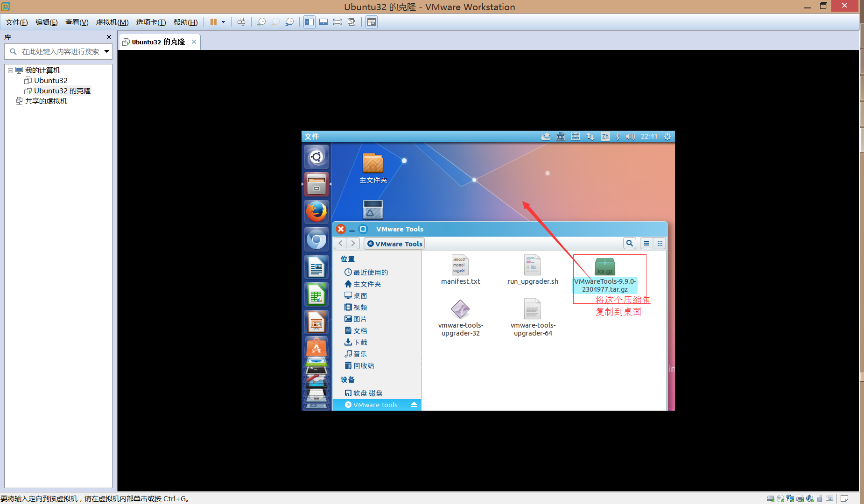864x504 pixels.
Task: Select the VMwareTools-9.9.0-2304977.tar.gz archive
Action: 605,275
